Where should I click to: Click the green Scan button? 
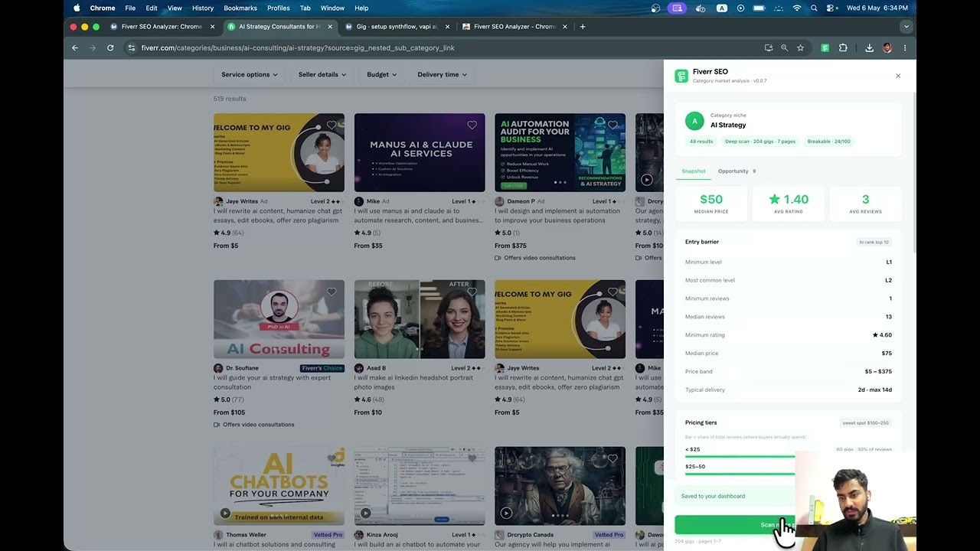tap(735, 525)
